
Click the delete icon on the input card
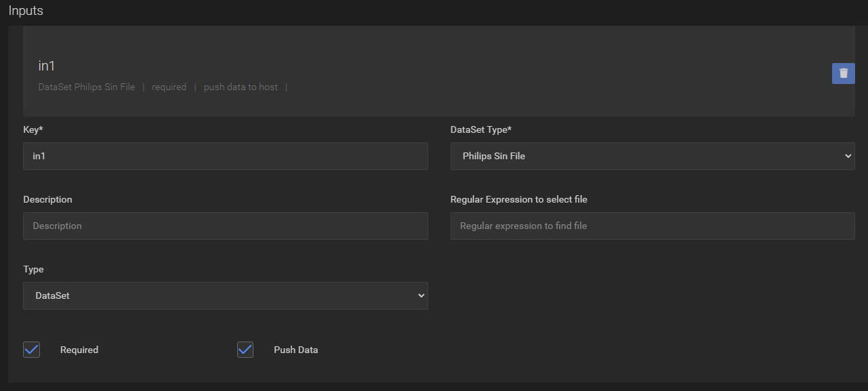843,73
